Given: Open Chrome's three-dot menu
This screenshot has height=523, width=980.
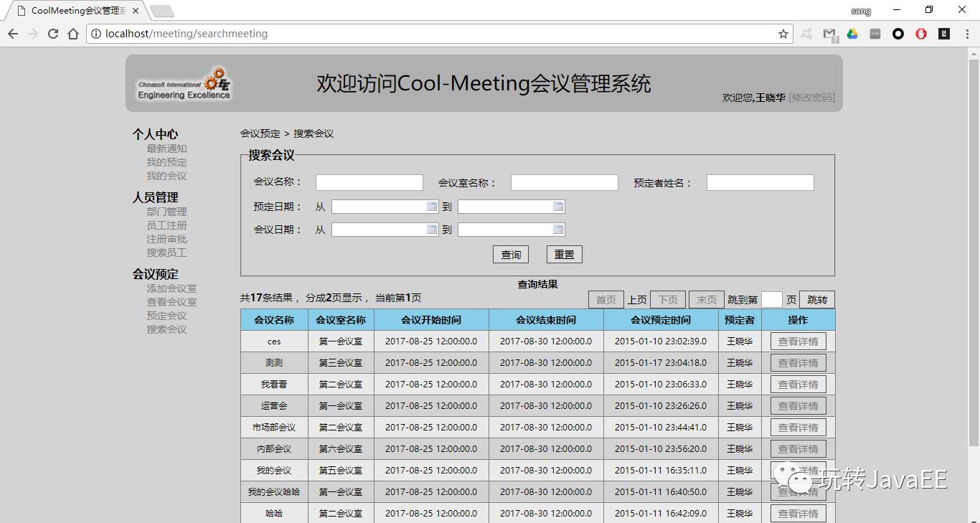Looking at the screenshot, I should [x=966, y=34].
